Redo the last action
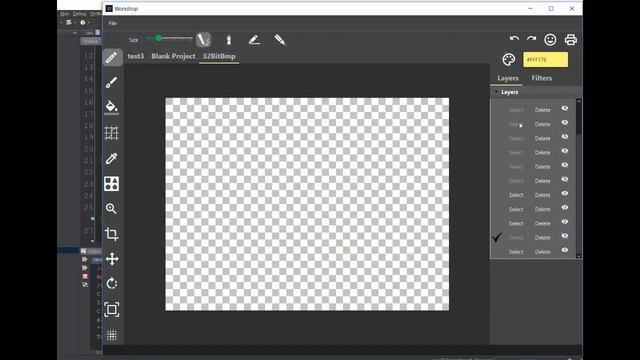This screenshot has width=640, height=360. pyautogui.click(x=531, y=39)
